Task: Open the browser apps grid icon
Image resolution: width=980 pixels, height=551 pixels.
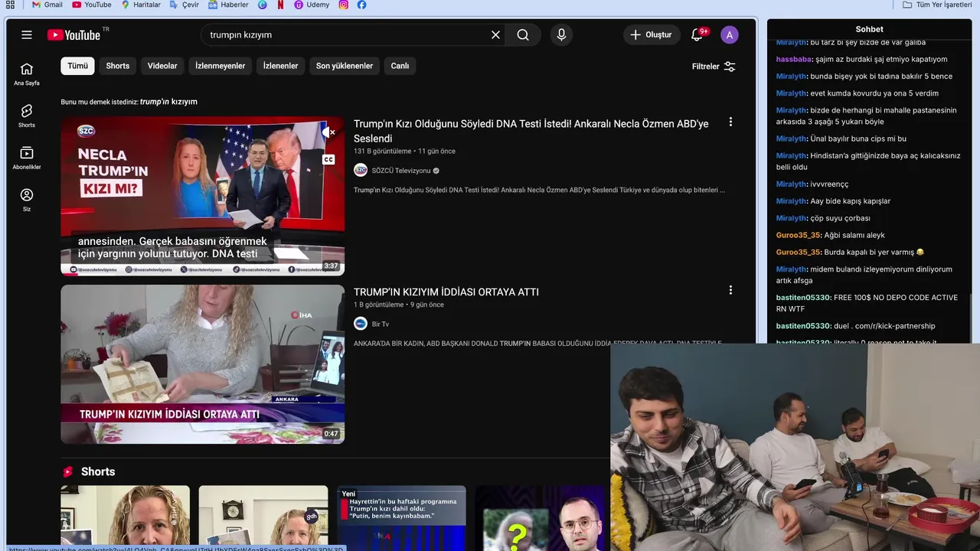Action: pyautogui.click(x=10, y=5)
